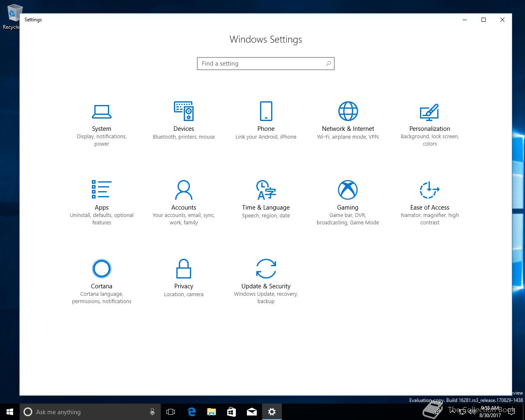Maximize the Settings window
The width and height of the screenshot is (525, 420).
pyautogui.click(x=484, y=20)
